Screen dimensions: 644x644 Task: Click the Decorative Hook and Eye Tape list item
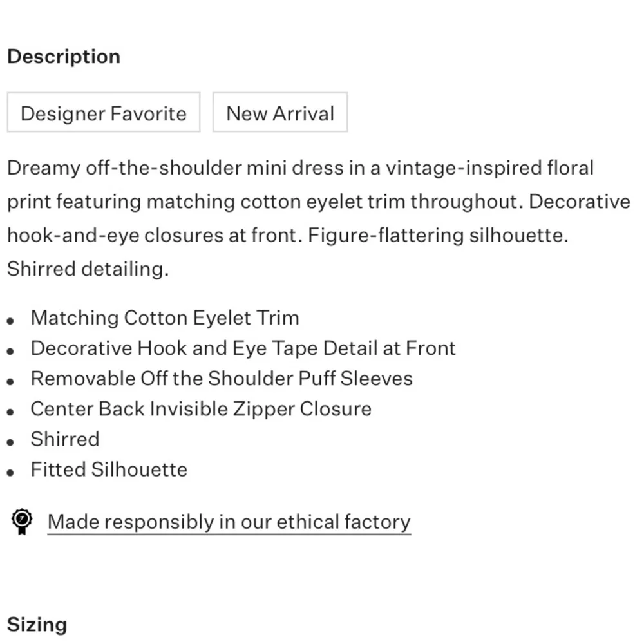(243, 348)
